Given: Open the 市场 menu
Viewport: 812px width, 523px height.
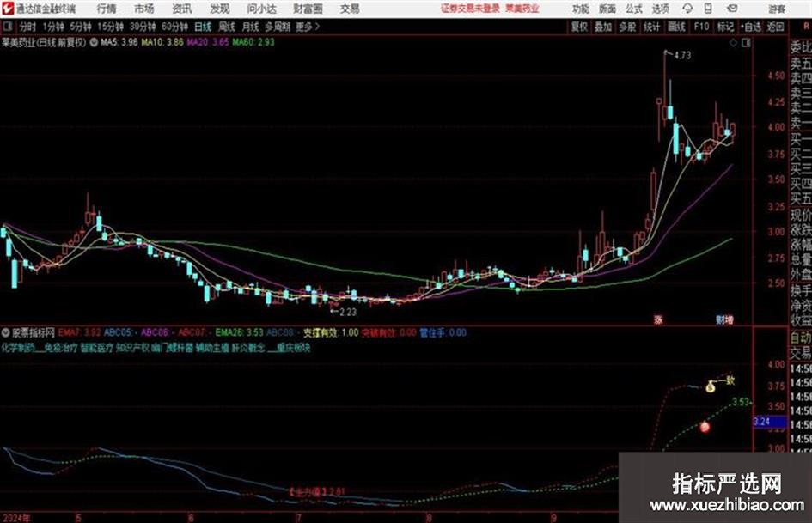Looking at the screenshot, I should click(144, 9).
